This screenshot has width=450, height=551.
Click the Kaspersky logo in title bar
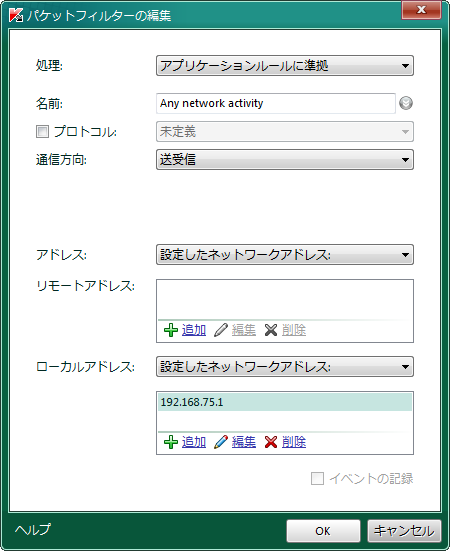(x=16, y=15)
